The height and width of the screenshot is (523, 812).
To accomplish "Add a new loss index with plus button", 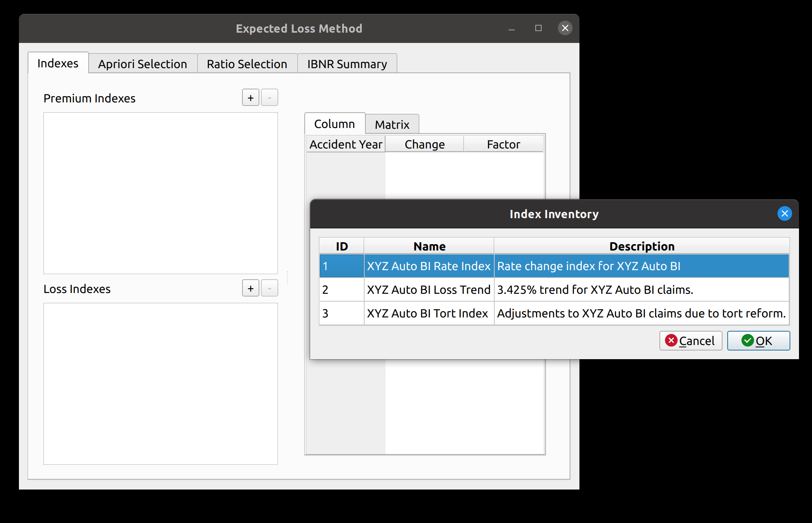I will point(250,288).
